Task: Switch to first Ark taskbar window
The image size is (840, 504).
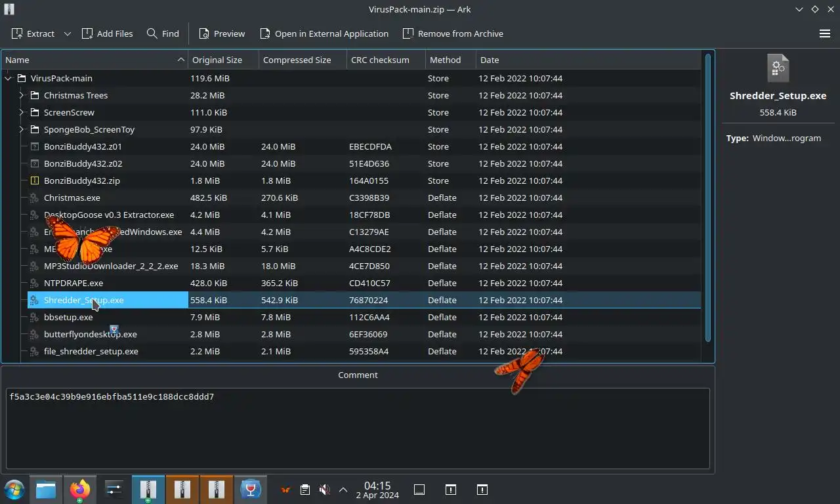Action: click(148, 490)
